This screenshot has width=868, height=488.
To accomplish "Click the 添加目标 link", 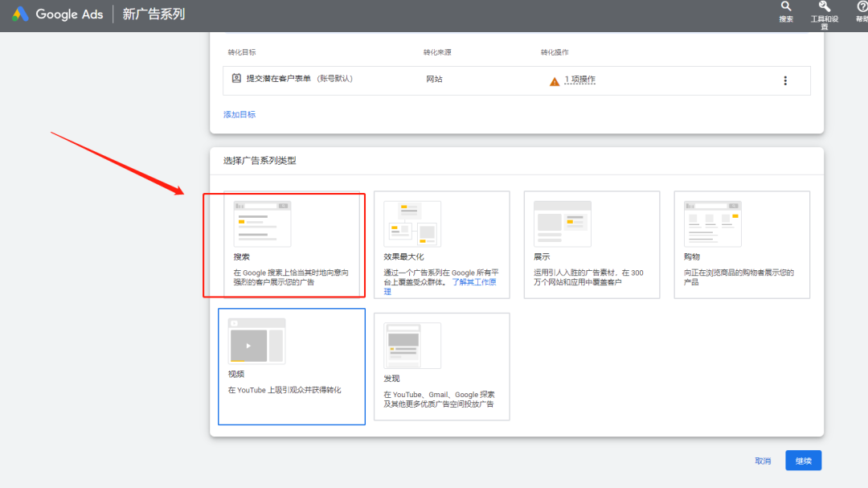I will tap(238, 113).
